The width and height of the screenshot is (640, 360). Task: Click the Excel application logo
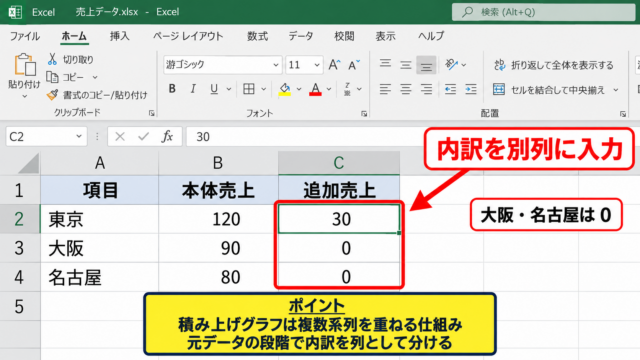pos(15,12)
